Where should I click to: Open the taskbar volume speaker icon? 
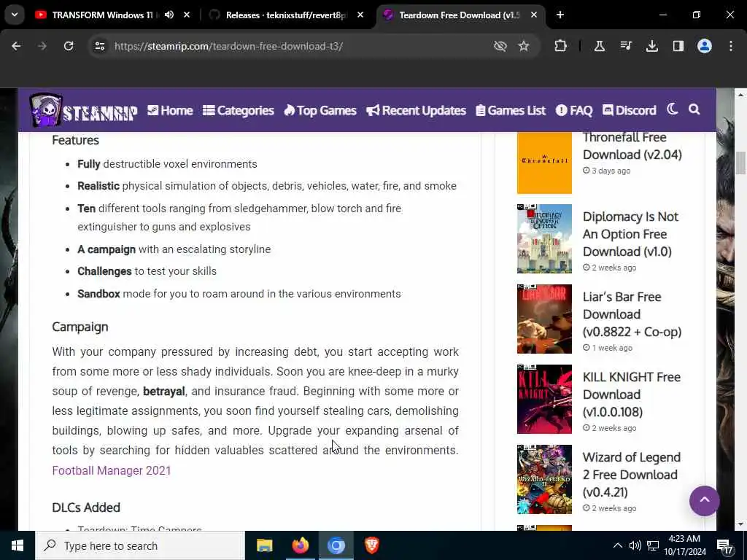pyautogui.click(x=635, y=545)
